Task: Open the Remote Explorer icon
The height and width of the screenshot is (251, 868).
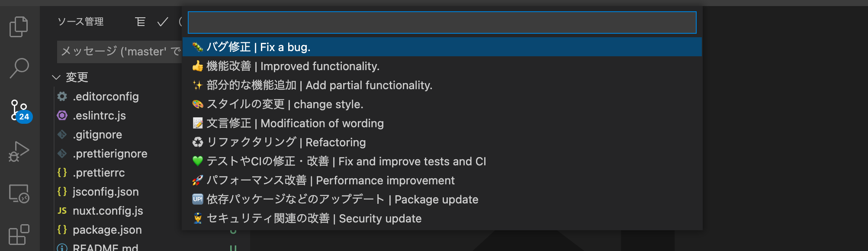Action: (x=19, y=193)
